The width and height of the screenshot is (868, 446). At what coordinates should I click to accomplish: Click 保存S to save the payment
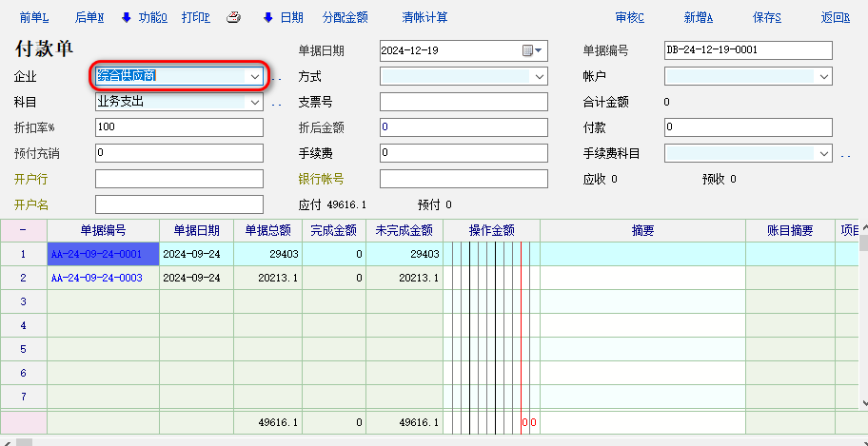[767, 17]
